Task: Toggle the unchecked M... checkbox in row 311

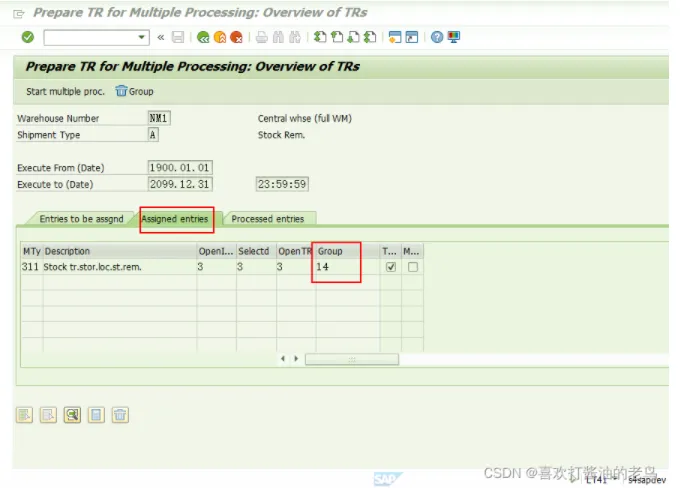Action: pyautogui.click(x=413, y=267)
